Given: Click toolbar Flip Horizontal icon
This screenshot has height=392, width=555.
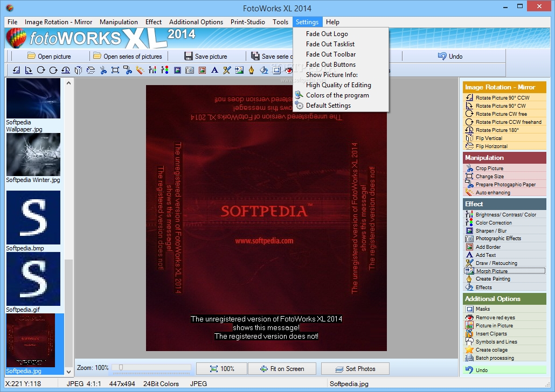Looking at the screenshot, I should click(91, 70).
